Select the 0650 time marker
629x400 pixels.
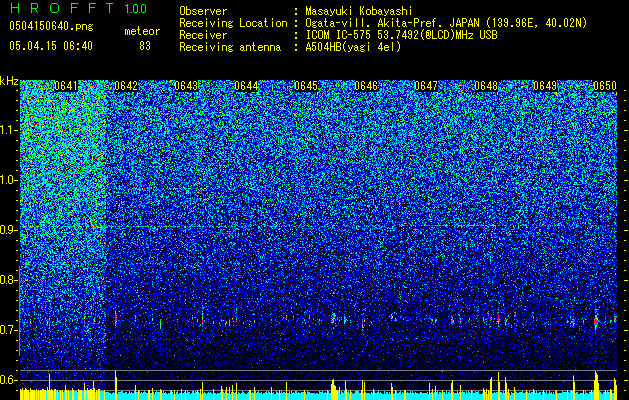(x=605, y=86)
